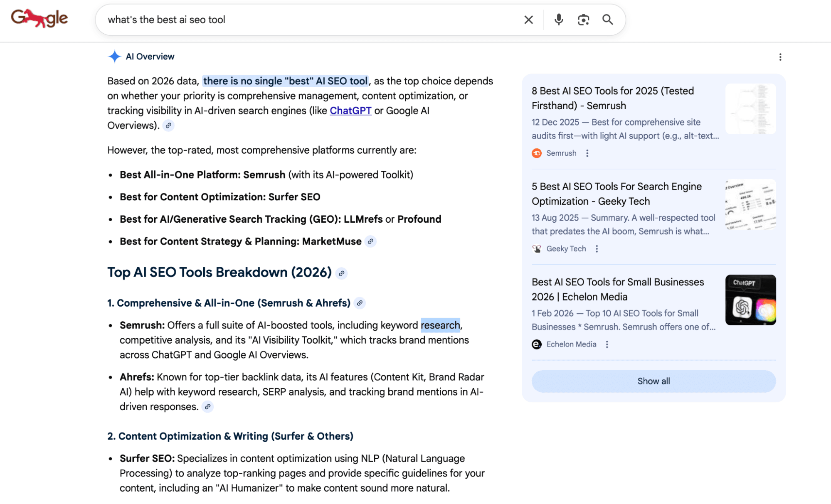Click the Google logo
The height and width of the screenshot is (504, 831).
coord(39,18)
